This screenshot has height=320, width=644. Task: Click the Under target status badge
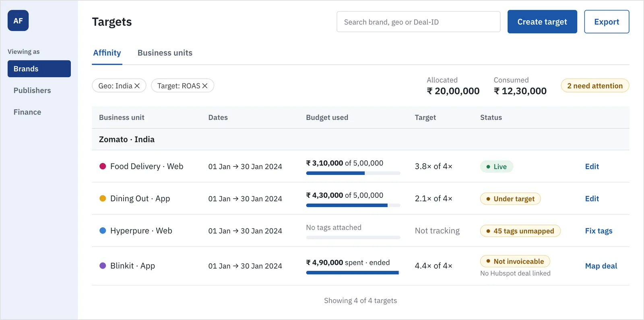coord(510,199)
